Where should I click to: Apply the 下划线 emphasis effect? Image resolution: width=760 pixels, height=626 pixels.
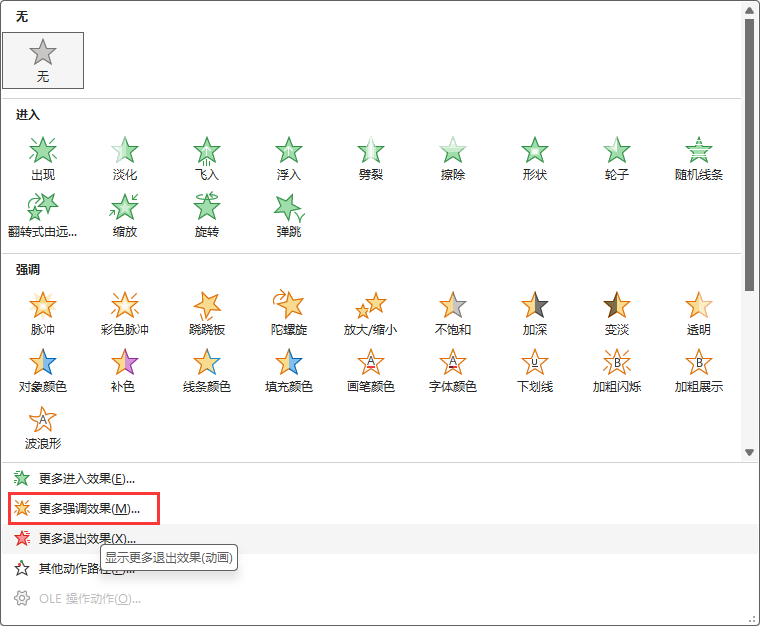click(535, 371)
